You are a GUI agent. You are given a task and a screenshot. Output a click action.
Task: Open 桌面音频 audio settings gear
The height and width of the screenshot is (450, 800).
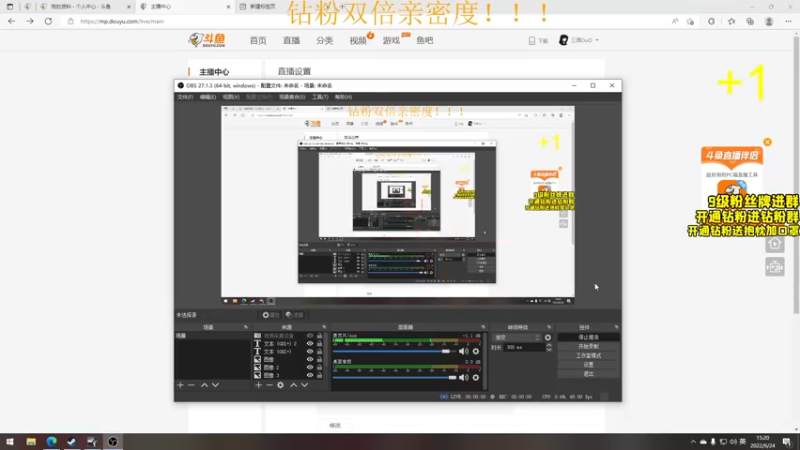point(476,378)
